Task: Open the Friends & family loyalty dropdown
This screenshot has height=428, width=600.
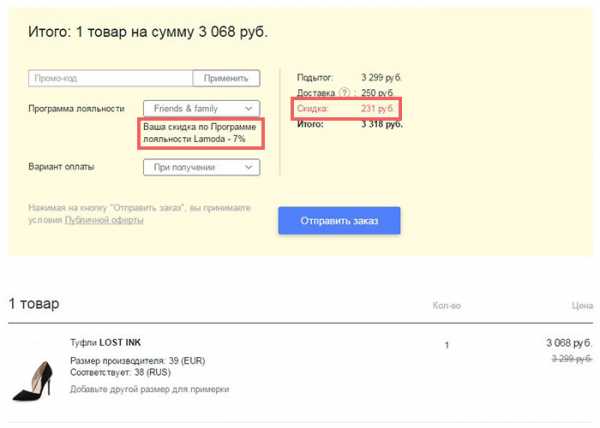Action: 201,108
